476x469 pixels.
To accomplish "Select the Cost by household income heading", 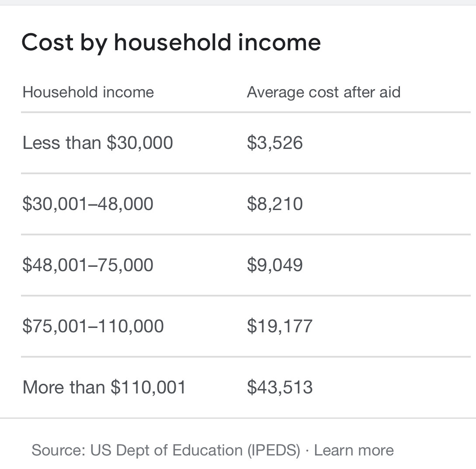I will click(171, 43).
